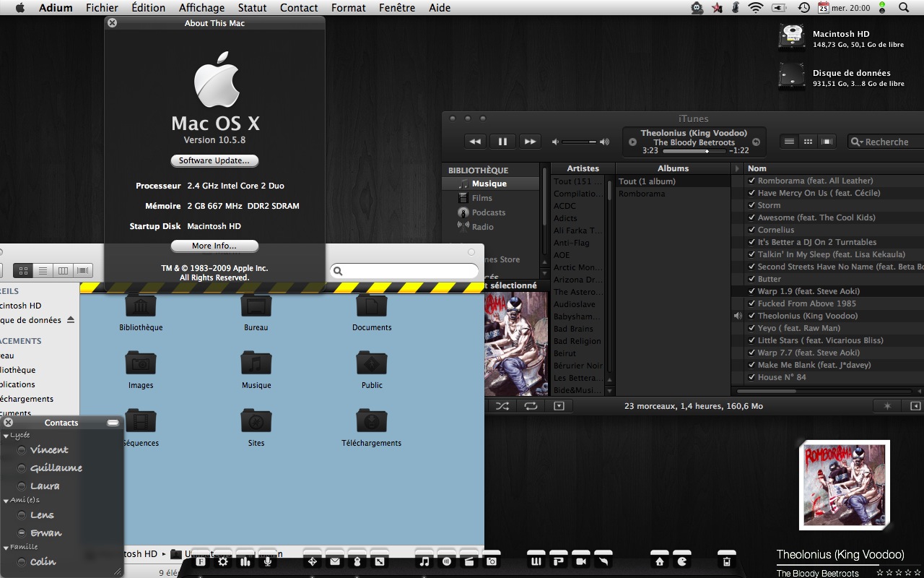The width and height of the screenshot is (924, 578).
Task: Toggle repeat in iTunes bottom bar
Action: (531, 406)
